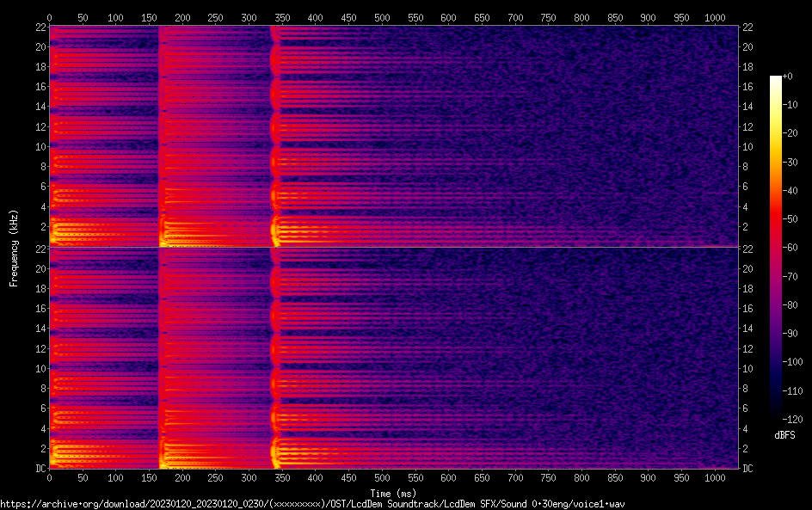Click the "Frequency (kHz)" vertical axis title
The width and height of the screenshot is (812, 510).
pos(14,248)
